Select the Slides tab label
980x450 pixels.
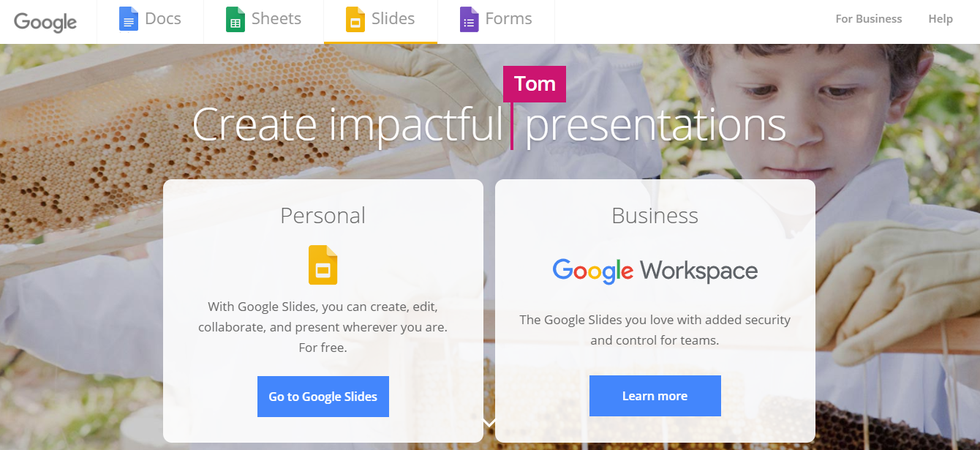click(393, 19)
